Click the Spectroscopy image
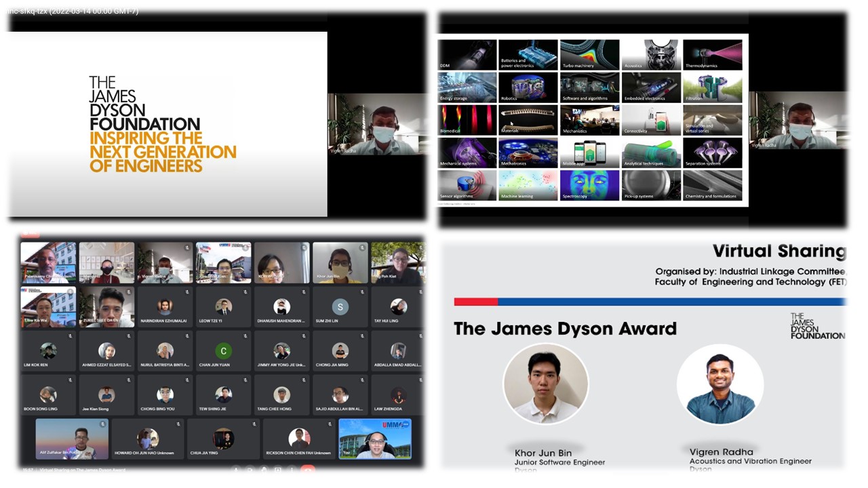868x488 pixels. pyautogui.click(x=589, y=185)
